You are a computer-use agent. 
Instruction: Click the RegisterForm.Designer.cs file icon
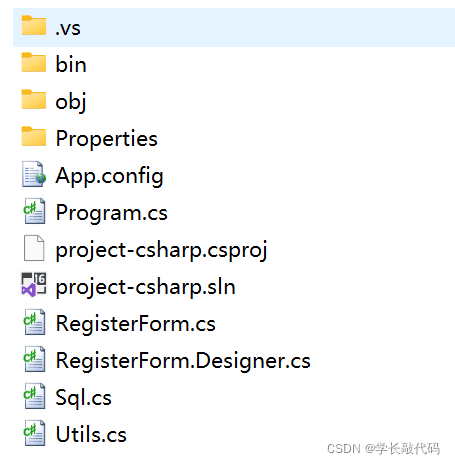pos(34,359)
